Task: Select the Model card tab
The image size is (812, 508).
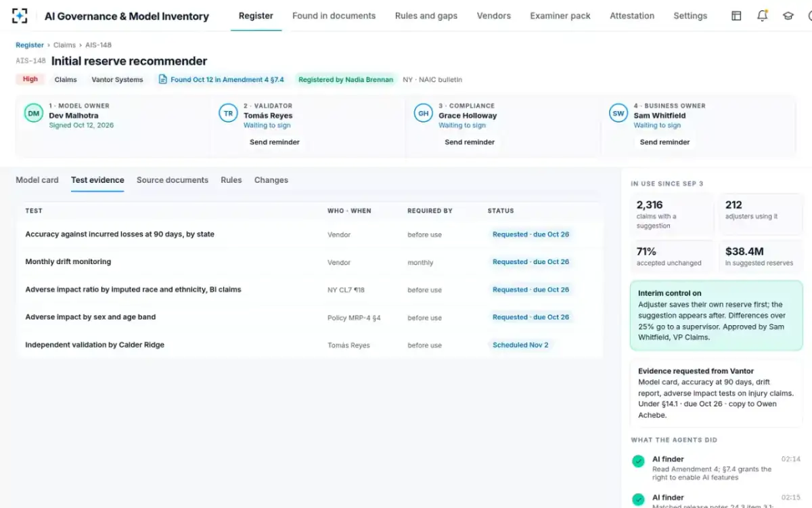Action: click(x=37, y=180)
